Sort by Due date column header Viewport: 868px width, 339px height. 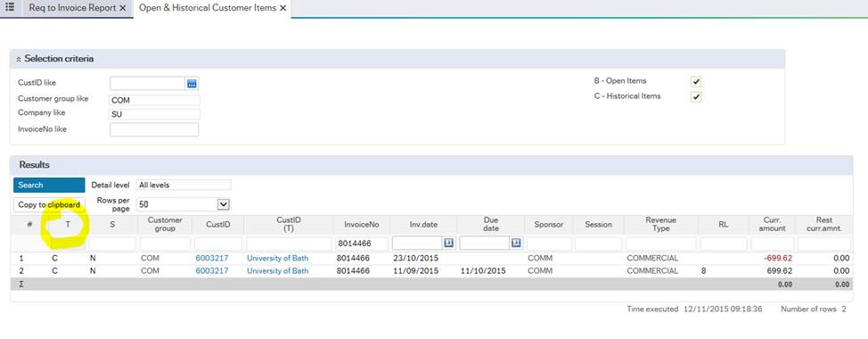[x=490, y=224]
